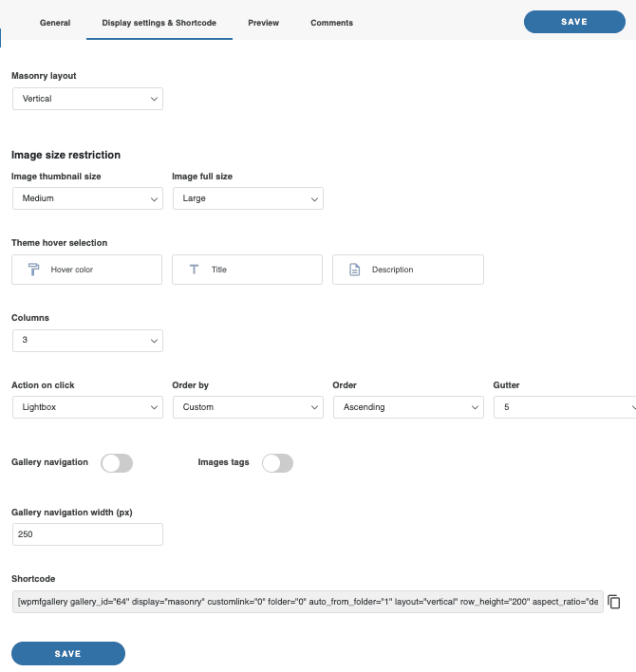Copy the shortcode using the copy icon
The height and width of the screenshot is (672, 636).
coord(614,602)
